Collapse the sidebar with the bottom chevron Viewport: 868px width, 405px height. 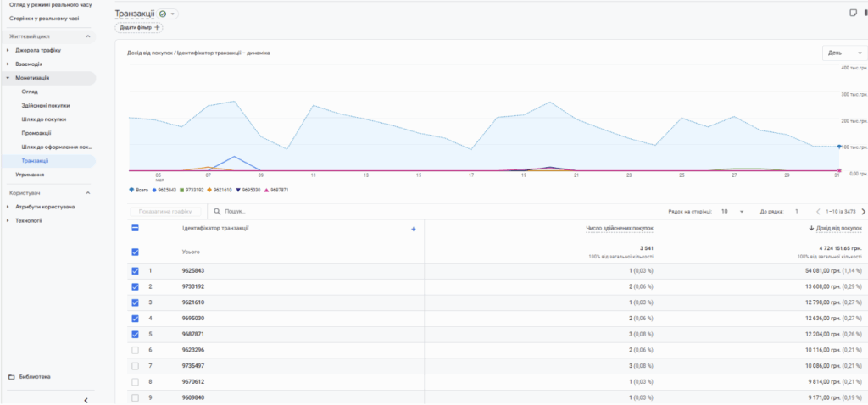coord(86,400)
